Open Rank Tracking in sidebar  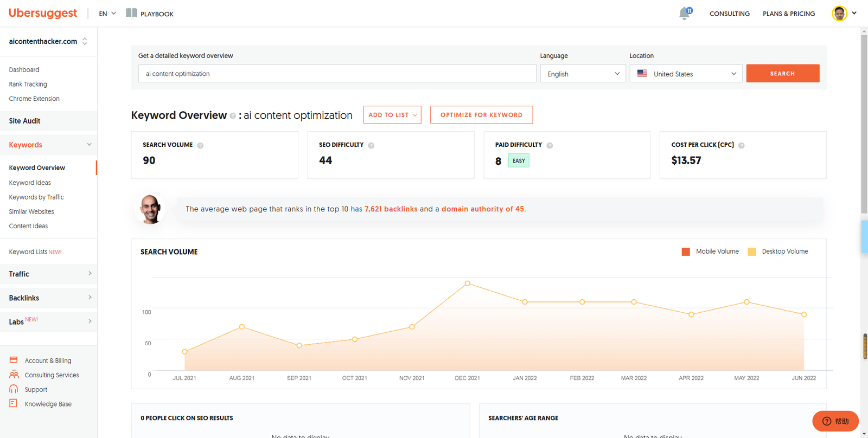[x=28, y=84]
